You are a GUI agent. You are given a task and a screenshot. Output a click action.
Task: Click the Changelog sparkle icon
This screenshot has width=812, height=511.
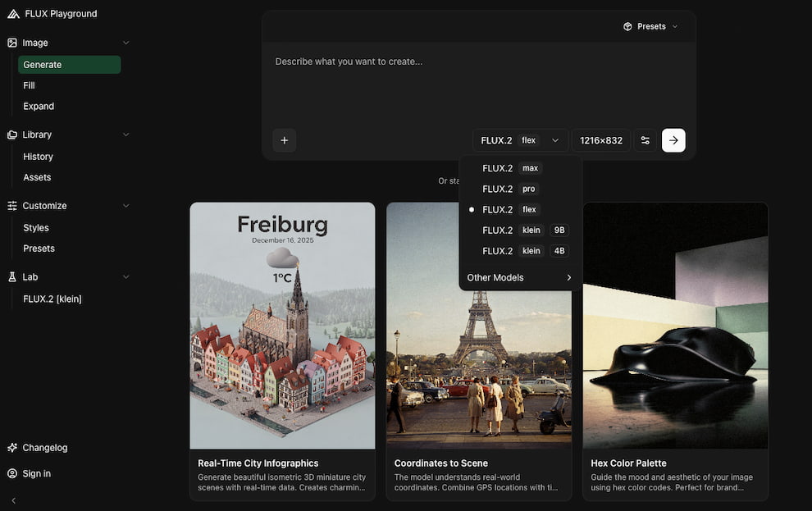12,448
